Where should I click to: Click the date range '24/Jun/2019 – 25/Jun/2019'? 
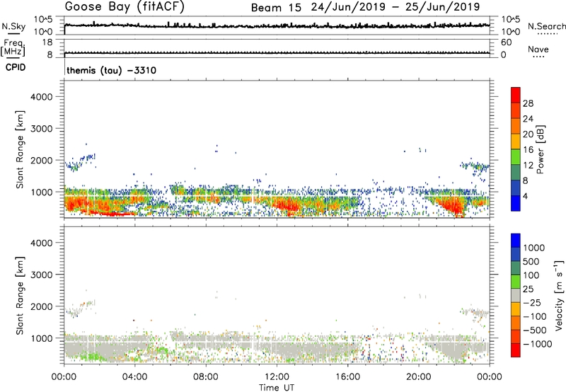(x=395, y=7)
